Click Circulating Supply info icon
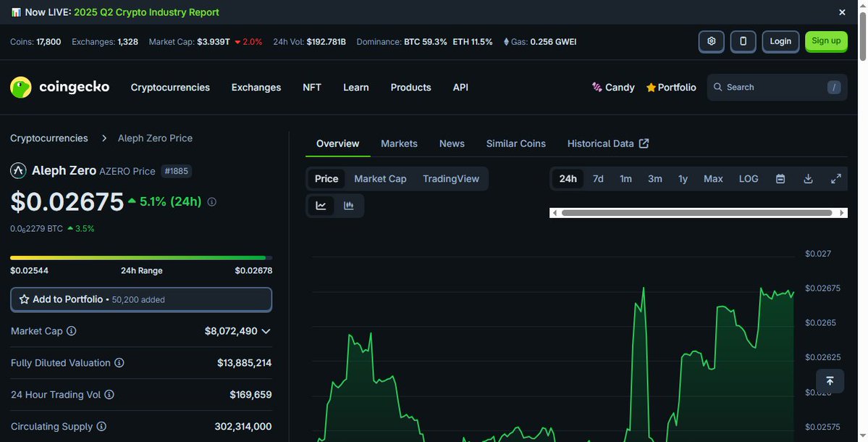Image resolution: width=868 pixels, height=442 pixels. 101,427
